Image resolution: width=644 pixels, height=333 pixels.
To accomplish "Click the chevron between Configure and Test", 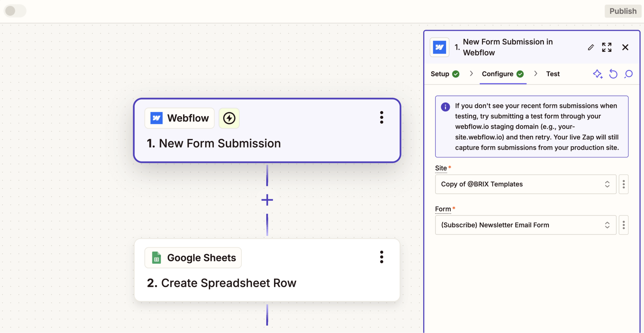I will (536, 74).
